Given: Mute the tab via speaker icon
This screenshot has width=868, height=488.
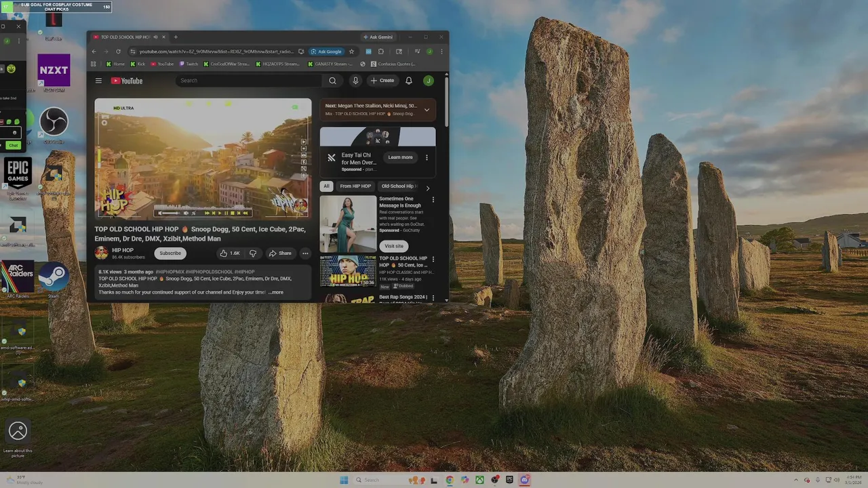Looking at the screenshot, I should tap(155, 37).
